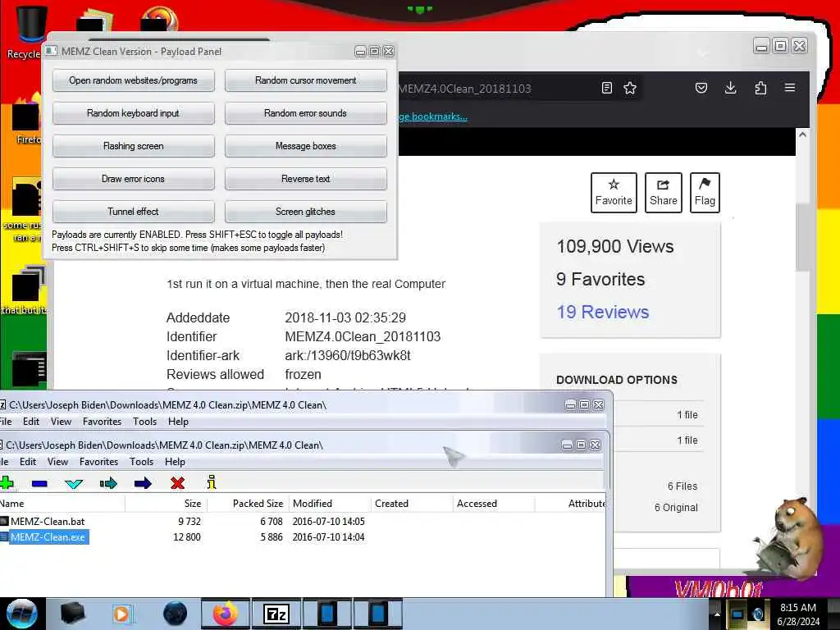Click 7-Zip taskbar icon
840x630 pixels.
[276, 614]
